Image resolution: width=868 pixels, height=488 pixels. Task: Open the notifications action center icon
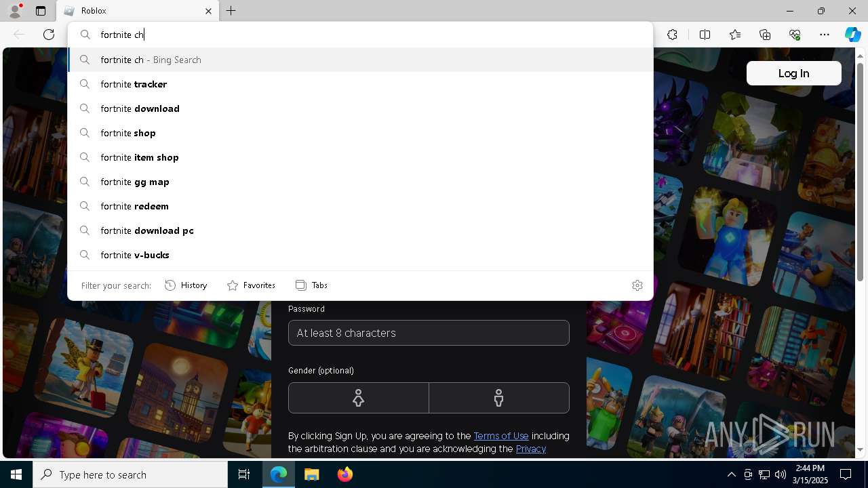click(x=846, y=474)
